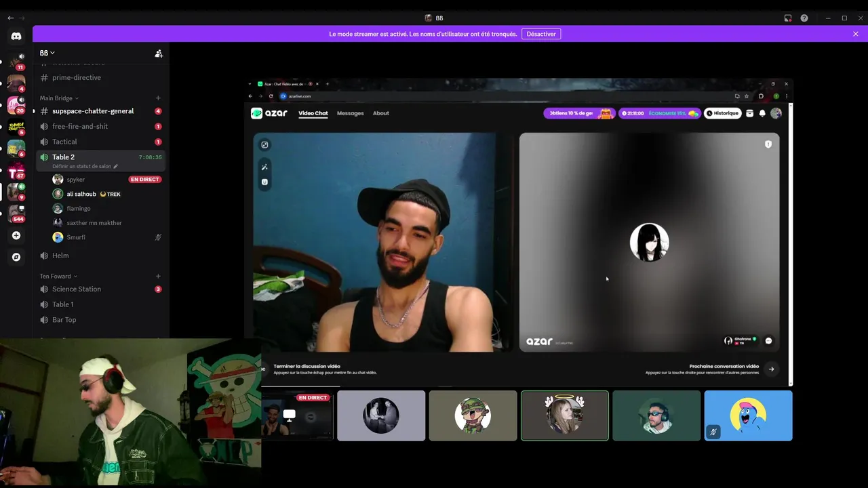
Task: Open Azar profile avatar
Action: tap(776, 113)
